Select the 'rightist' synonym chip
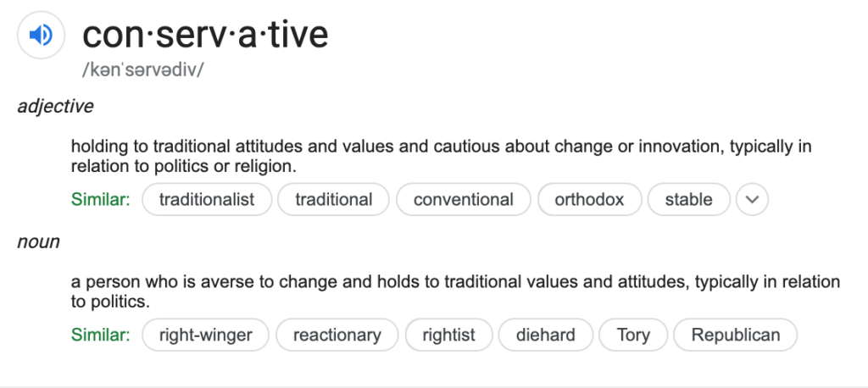Viewport: 868px width, 388px height. tap(449, 335)
